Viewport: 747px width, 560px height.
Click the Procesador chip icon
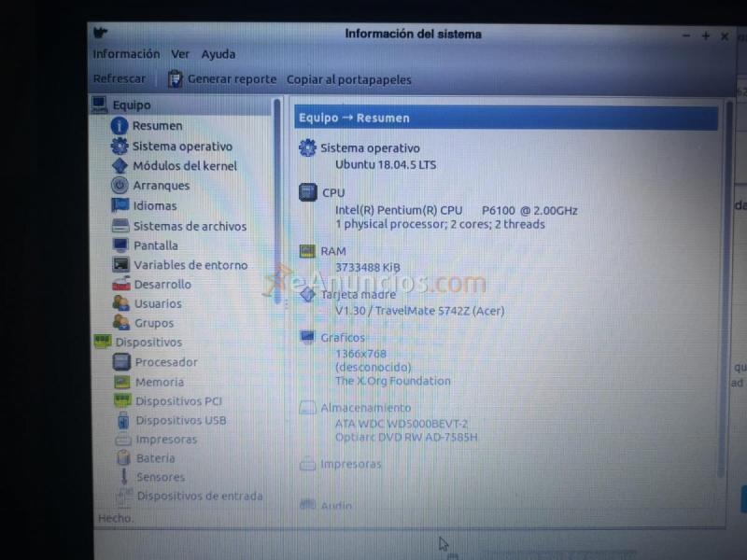click(x=120, y=362)
